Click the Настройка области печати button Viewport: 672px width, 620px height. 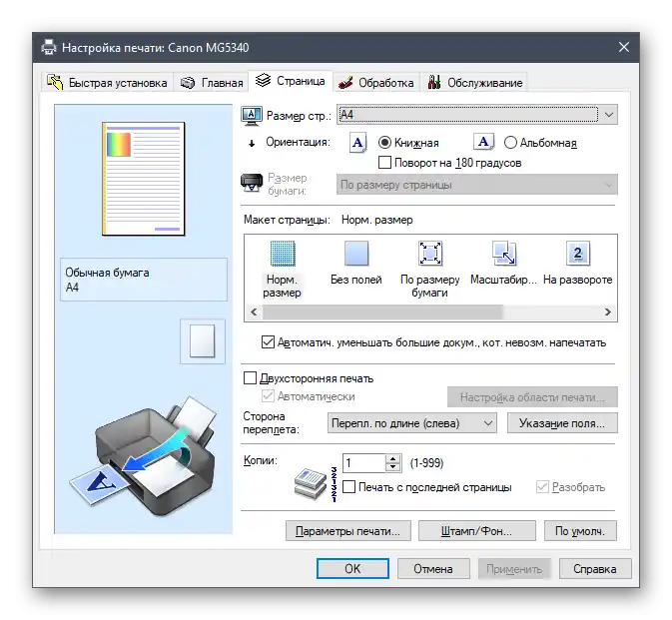pyautogui.click(x=532, y=397)
